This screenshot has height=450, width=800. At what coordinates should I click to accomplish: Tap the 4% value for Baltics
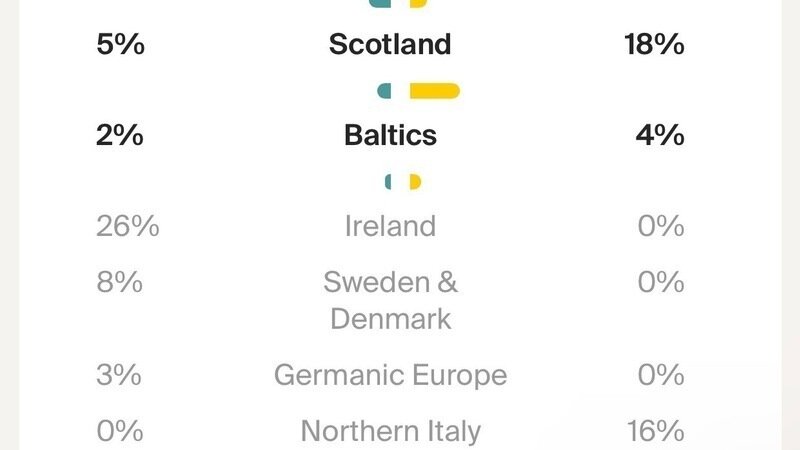pos(660,135)
